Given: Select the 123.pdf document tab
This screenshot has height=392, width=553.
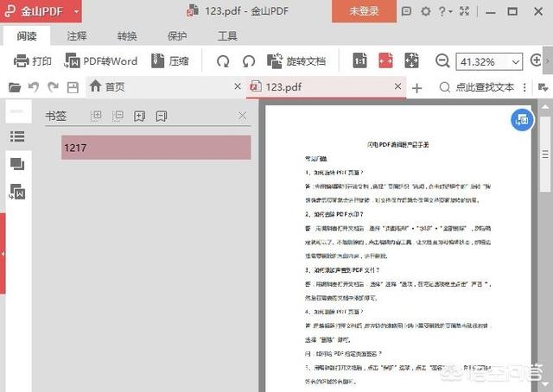Looking at the screenshot, I should [326, 86].
